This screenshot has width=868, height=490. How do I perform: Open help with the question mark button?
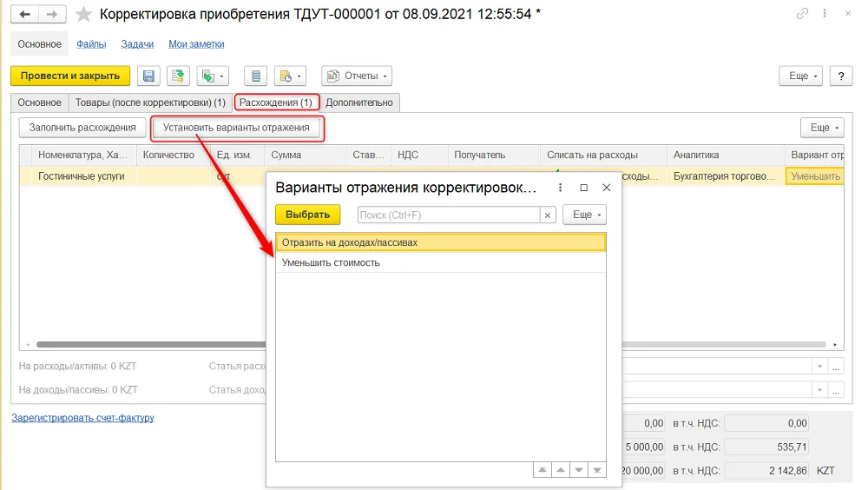(x=841, y=76)
